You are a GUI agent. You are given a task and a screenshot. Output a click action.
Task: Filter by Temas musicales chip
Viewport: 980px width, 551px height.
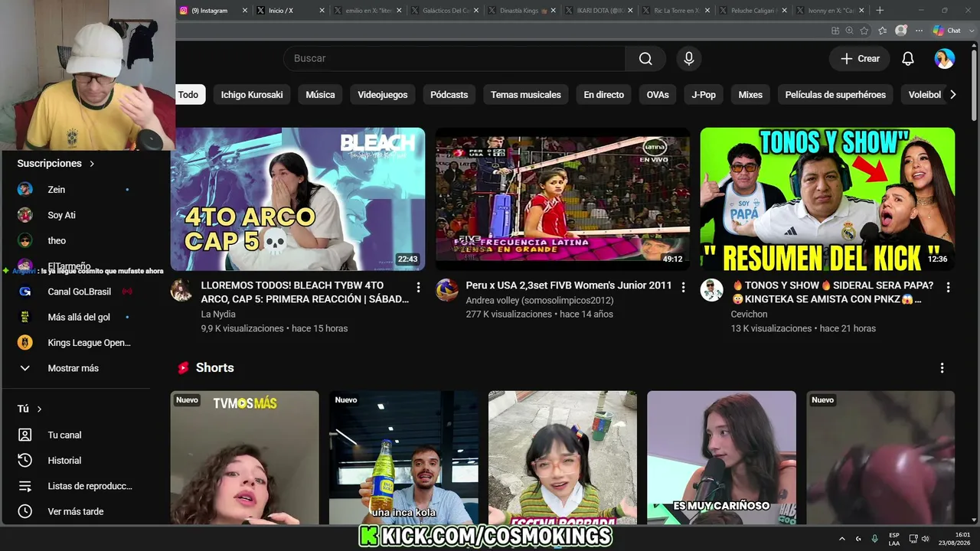525,95
